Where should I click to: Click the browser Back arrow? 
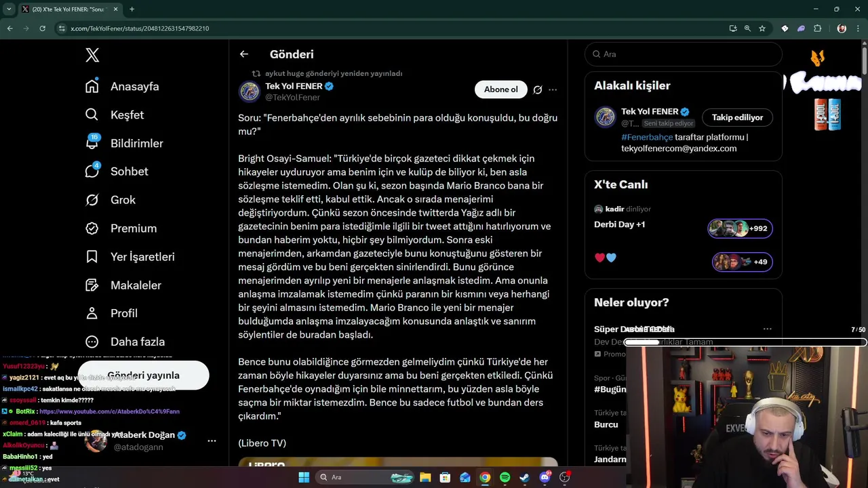(x=9, y=28)
